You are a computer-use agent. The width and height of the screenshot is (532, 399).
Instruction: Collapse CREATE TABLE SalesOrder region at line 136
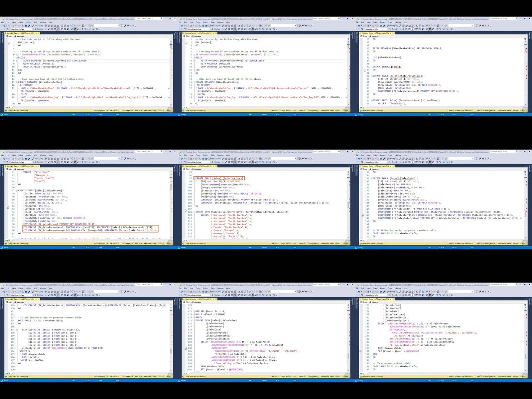coord(371,178)
